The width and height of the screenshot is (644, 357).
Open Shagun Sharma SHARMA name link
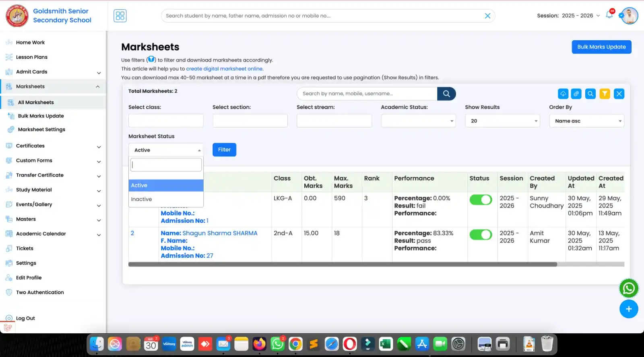coord(220,233)
